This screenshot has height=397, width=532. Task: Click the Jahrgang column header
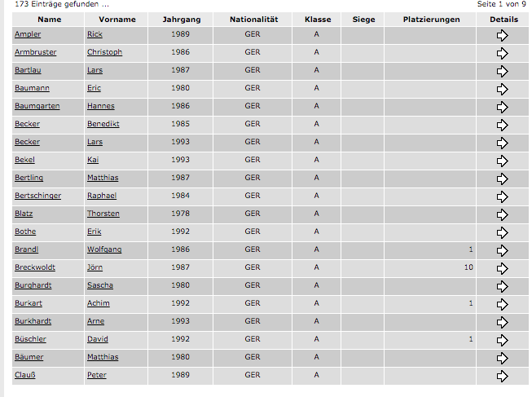coord(182,19)
